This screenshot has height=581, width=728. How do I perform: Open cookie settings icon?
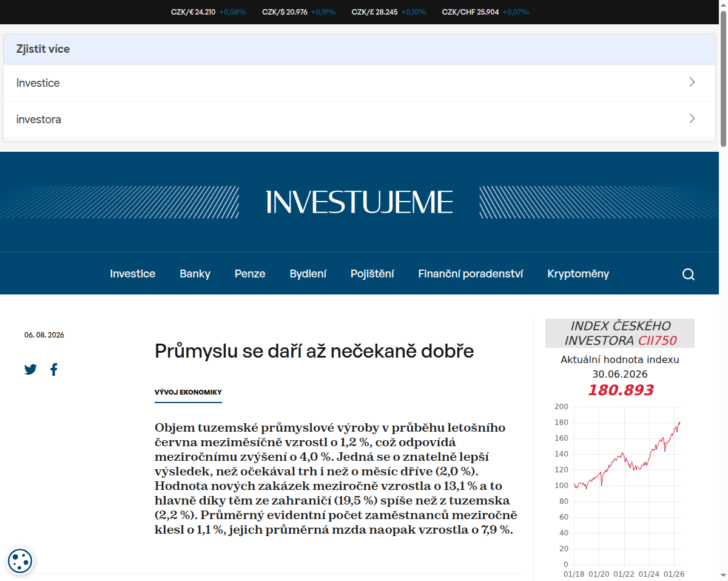pos(20,560)
